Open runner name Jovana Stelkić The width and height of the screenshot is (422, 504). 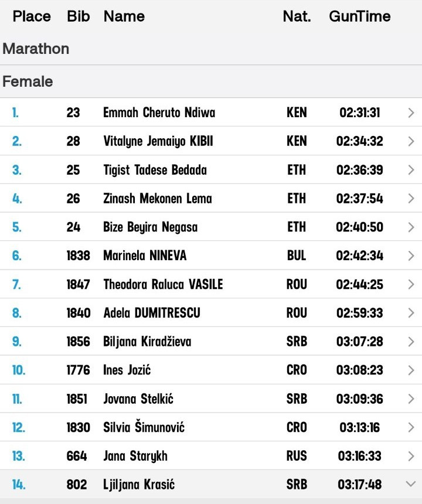(x=138, y=399)
